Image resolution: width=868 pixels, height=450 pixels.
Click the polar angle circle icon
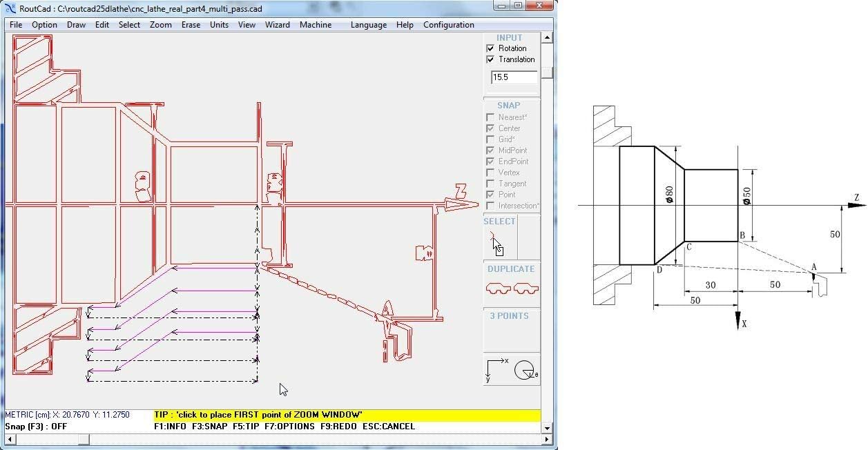tap(525, 371)
